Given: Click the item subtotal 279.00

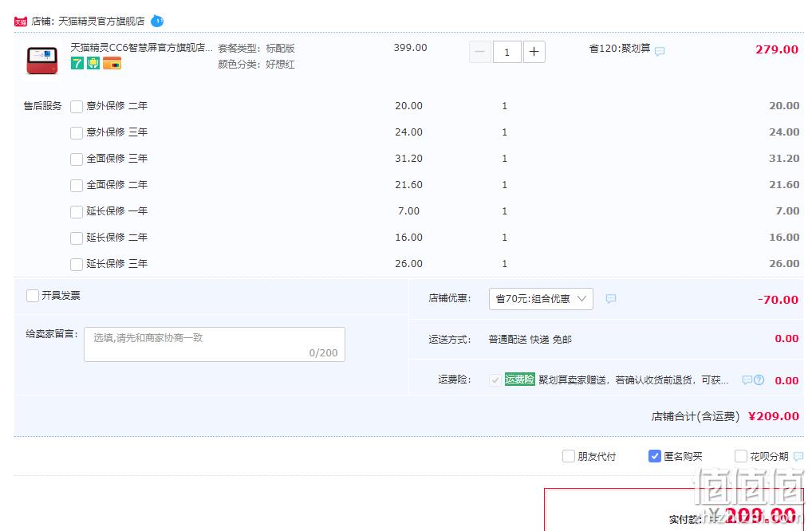Looking at the screenshot, I should point(777,49).
